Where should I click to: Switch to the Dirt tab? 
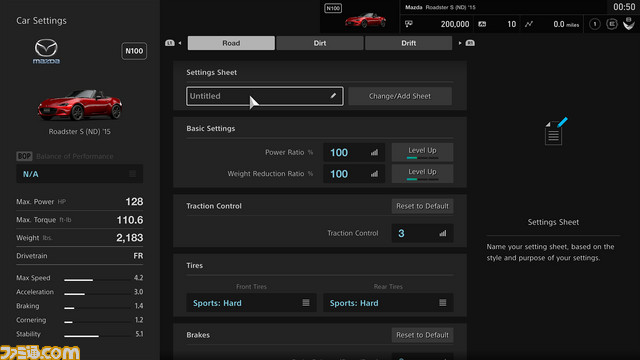click(320, 43)
